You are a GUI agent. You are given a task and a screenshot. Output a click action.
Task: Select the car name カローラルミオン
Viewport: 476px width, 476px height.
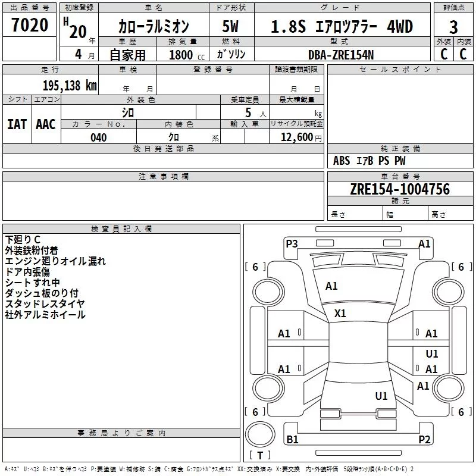coord(154,26)
